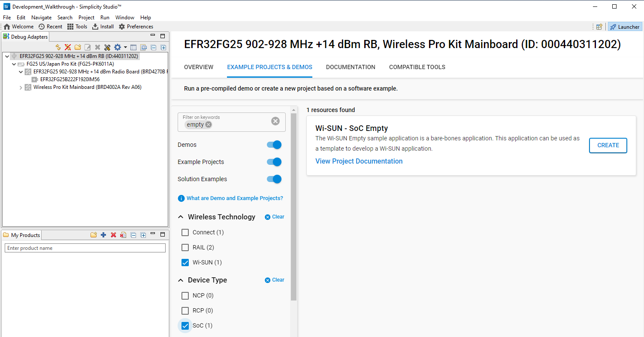This screenshot has height=337, width=644.
Task: Click the crossed wrench Device Configuration icon
Action: [x=107, y=47]
